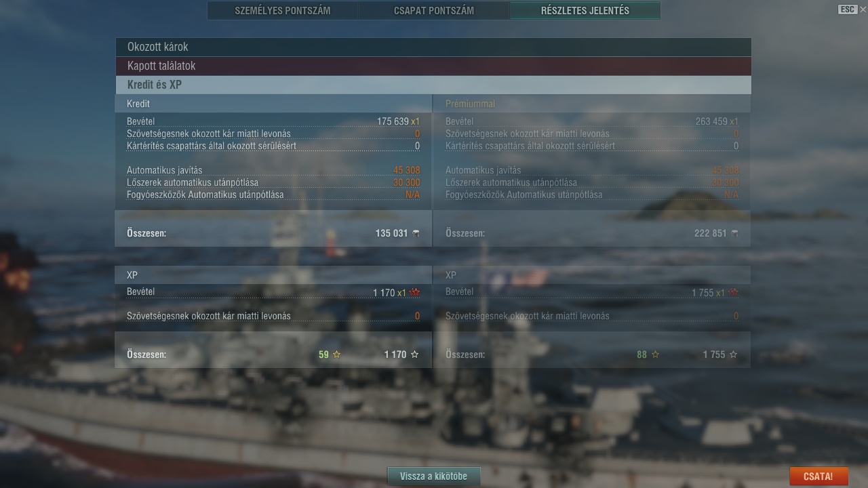Click the premium red star beside 1 755 x1
This screenshot has width=868, height=488.
733,293
